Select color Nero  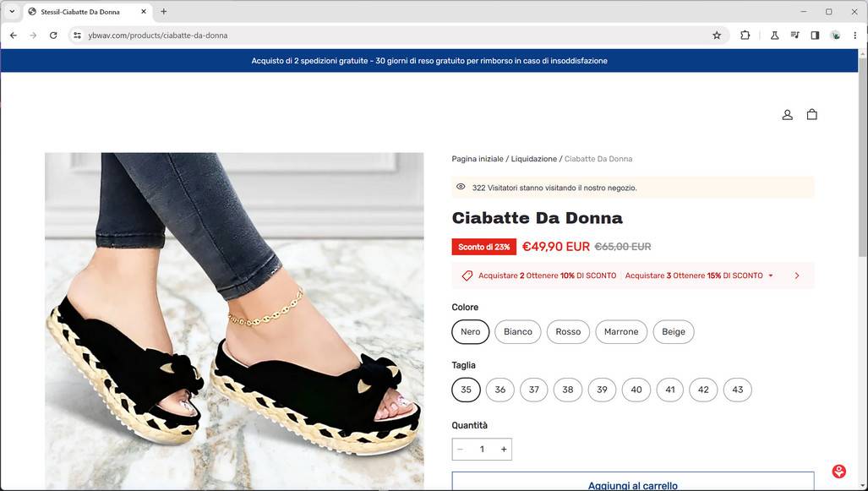click(x=471, y=331)
